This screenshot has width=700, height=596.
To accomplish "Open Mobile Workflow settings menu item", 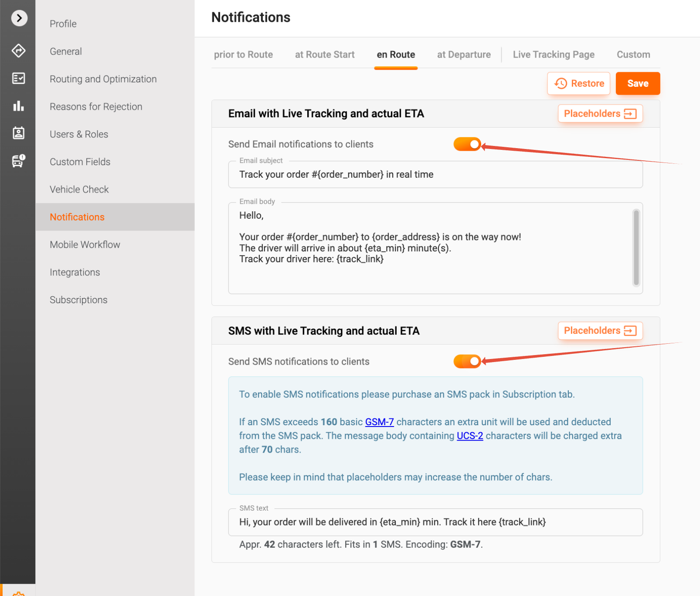I will point(85,245).
